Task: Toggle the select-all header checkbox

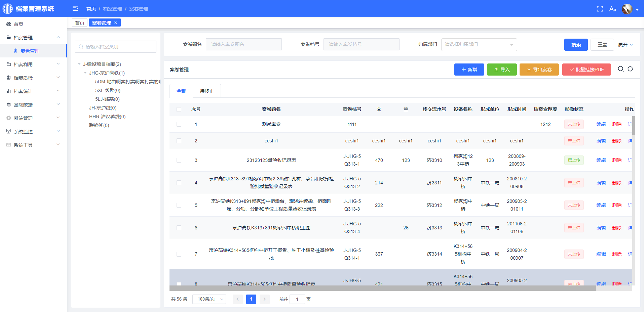Action: [x=179, y=109]
